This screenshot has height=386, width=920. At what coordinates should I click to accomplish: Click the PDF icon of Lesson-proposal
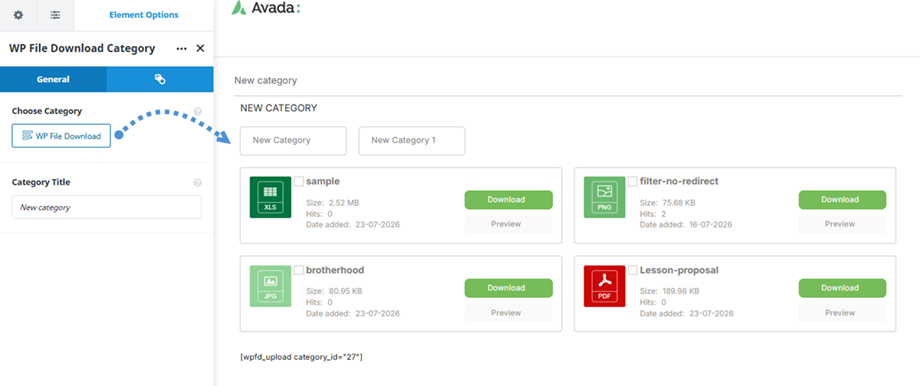604,286
